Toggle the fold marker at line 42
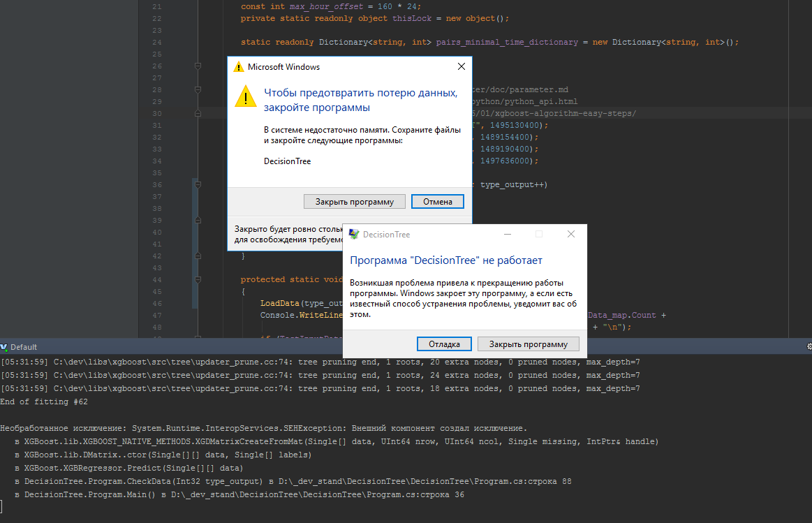The height and width of the screenshot is (523, 812). pyautogui.click(x=198, y=256)
